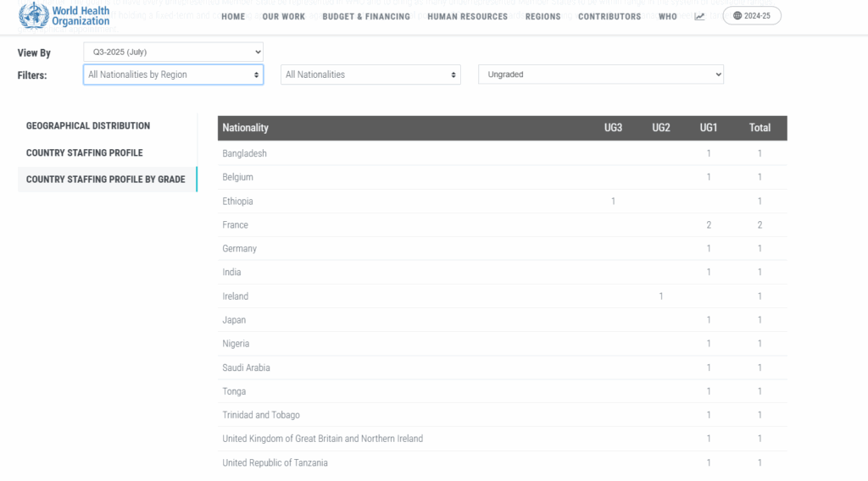Select the Country Staffing Profile by Grade tab
This screenshot has width=868, height=481.
pyautogui.click(x=106, y=179)
